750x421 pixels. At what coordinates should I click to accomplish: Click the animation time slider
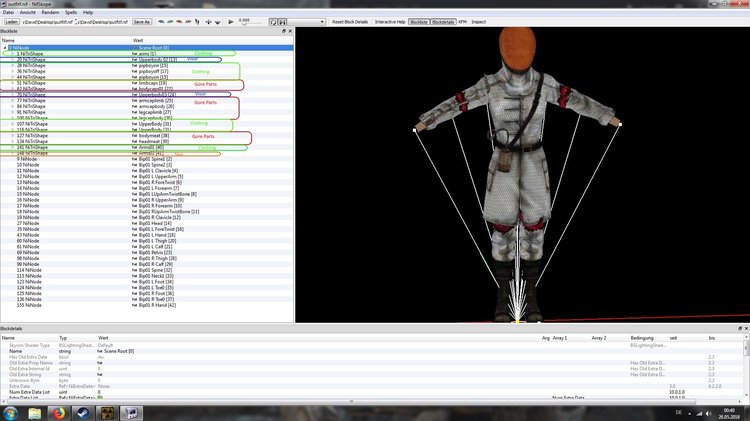(252, 22)
